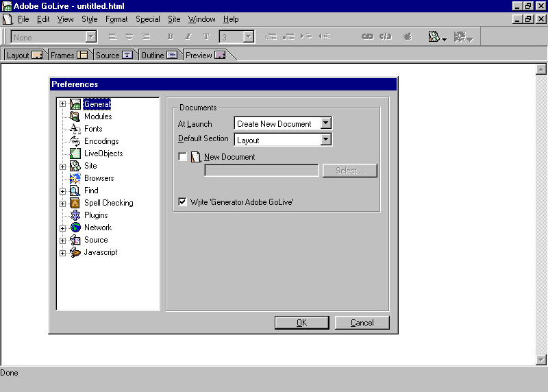Click the remove link icon

pos(386,36)
